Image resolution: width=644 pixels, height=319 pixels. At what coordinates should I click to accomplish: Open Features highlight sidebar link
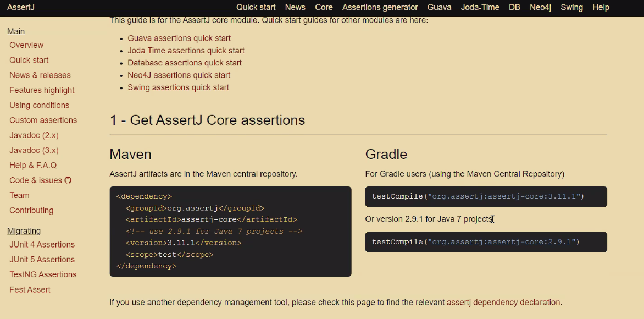pos(42,90)
